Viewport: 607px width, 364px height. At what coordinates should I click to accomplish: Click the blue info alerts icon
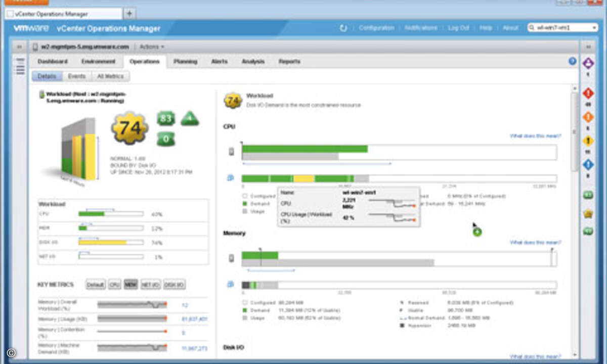588,165
